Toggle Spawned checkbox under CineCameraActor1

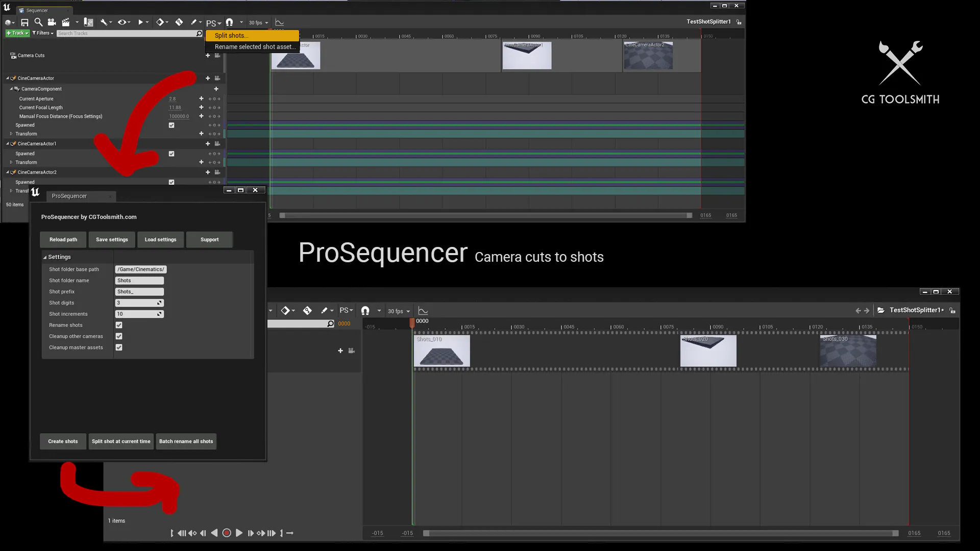tap(171, 154)
